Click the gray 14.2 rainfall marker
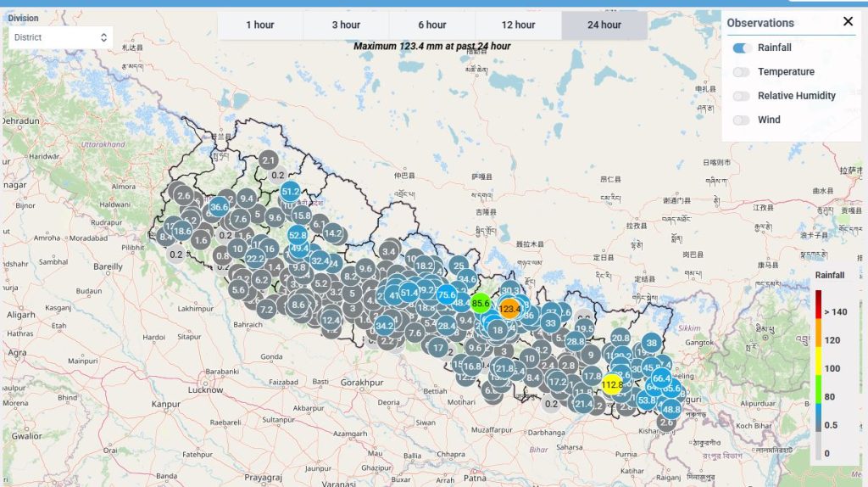This screenshot has width=868, height=487. coord(332,233)
